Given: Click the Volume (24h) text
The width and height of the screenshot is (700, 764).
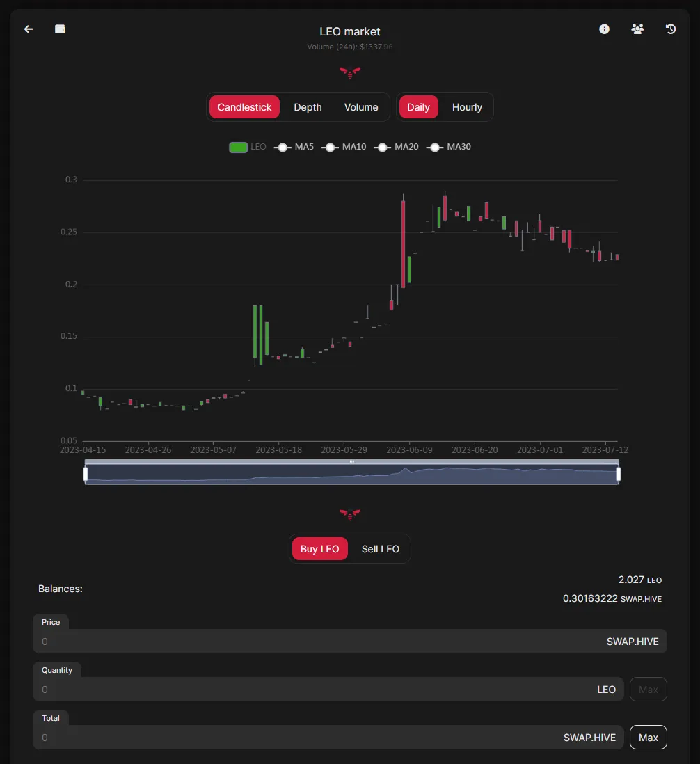Looking at the screenshot, I should point(350,47).
